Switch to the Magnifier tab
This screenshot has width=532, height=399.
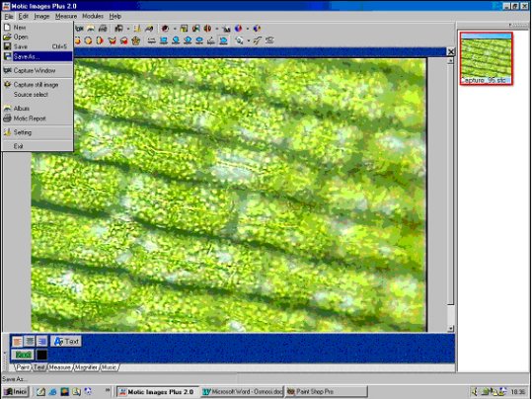pyautogui.click(x=86, y=367)
